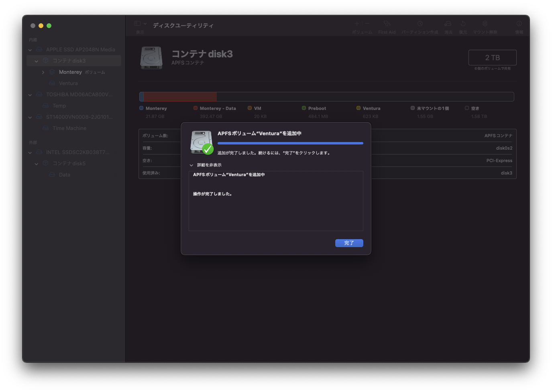Click the red Monterey - Data usage bar segment
The width and height of the screenshot is (552, 392).
(x=180, y=97)
